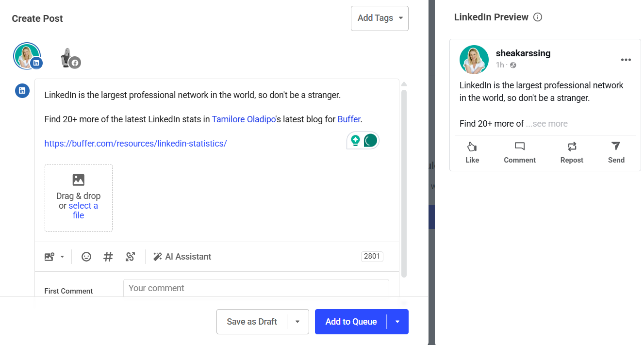This screenshot has width=644, height=345.
Task: Toggle the LinkedIn badge beside the text editor
Action: (x=22, y=90)
